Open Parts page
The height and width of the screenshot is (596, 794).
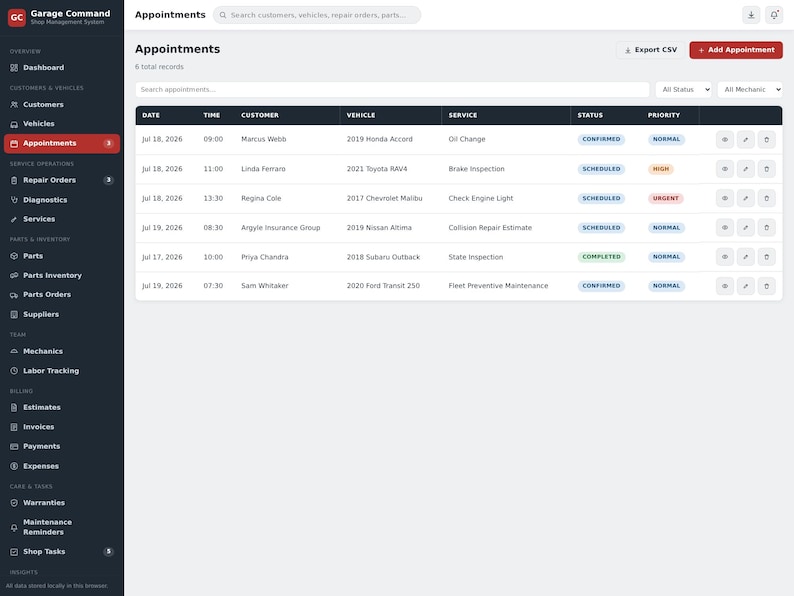point(62,256)
